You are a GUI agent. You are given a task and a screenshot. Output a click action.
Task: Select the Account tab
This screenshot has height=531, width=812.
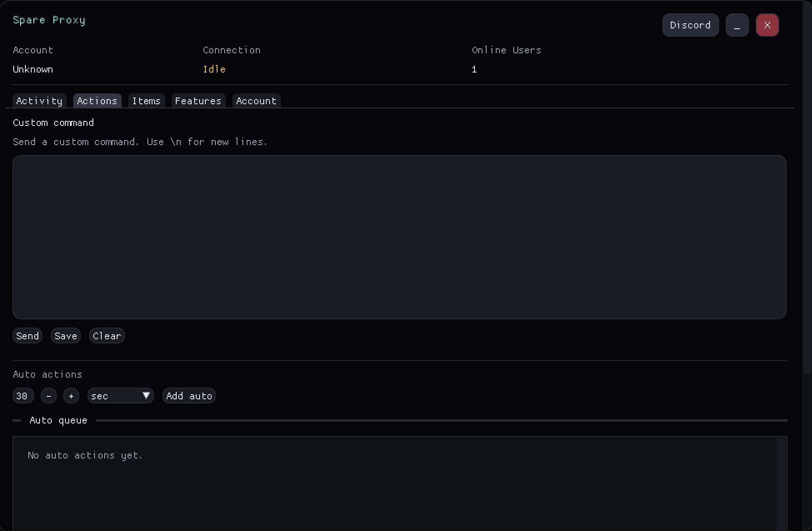256,101
